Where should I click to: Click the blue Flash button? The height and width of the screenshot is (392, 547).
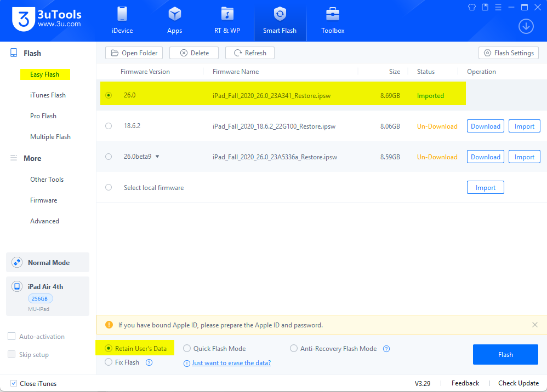[x=505, y=354]
